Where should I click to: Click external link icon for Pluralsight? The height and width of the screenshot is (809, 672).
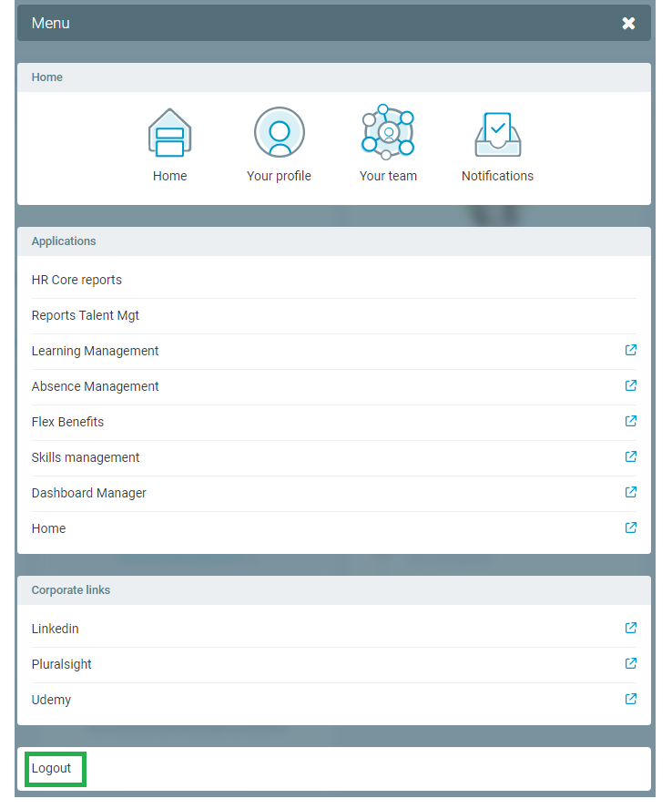(x=631, y=663)
